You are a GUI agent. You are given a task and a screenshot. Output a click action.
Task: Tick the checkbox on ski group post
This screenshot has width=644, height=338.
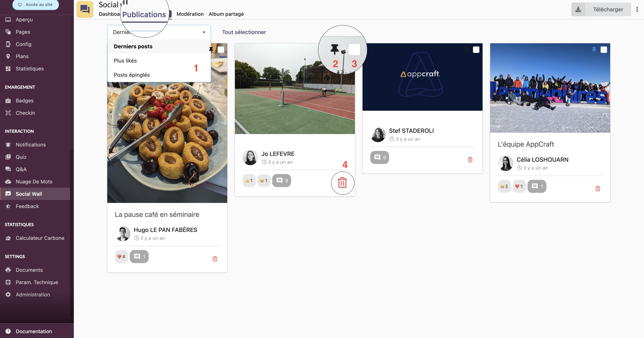[603, 50]
